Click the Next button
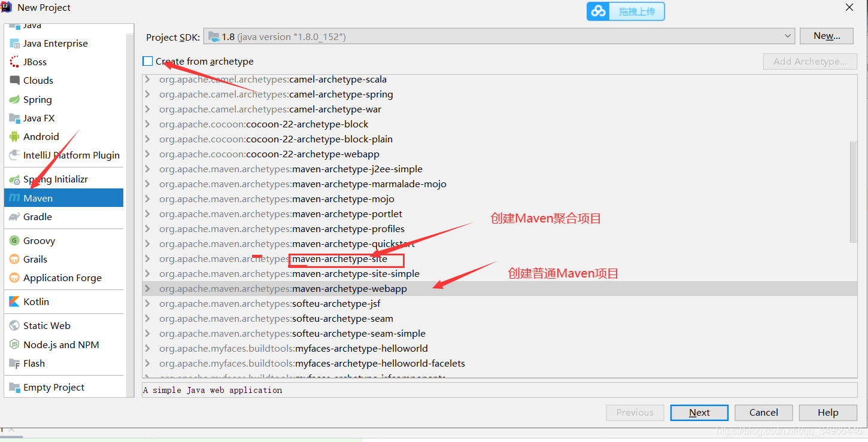The image size is (868, 442). click(x=699, y=413)
